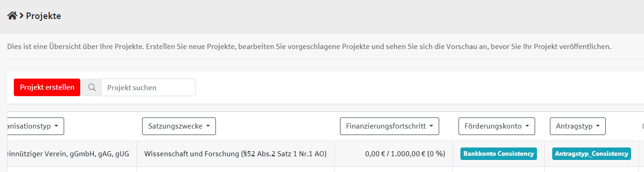Click the partially visible sort icon at right edge

coord(642,126)
